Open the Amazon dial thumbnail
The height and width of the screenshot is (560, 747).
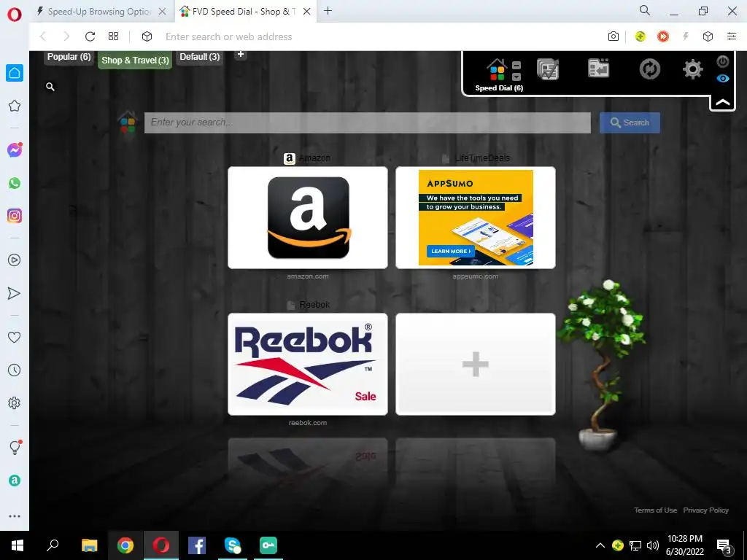tap(308, 217)
